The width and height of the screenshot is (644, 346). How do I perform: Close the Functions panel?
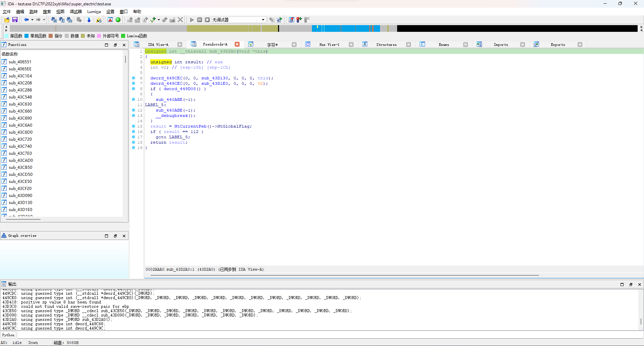tap(124, 45)
